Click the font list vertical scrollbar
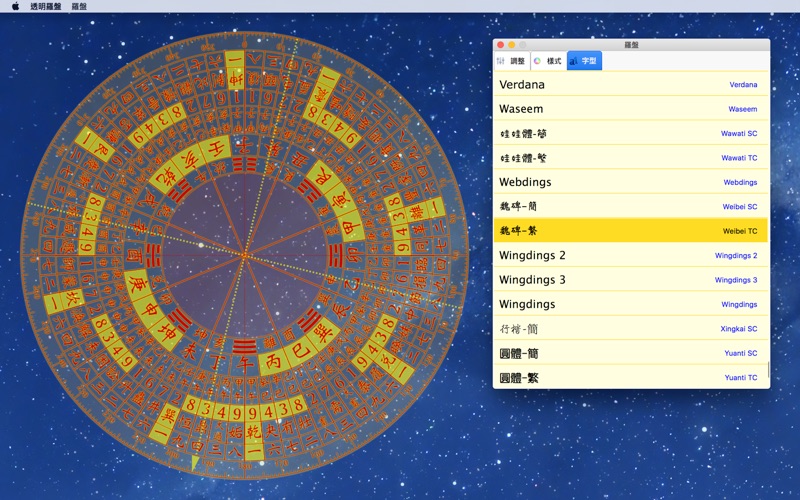This screenshot has height=500, width=800. [x=767, y=370]
